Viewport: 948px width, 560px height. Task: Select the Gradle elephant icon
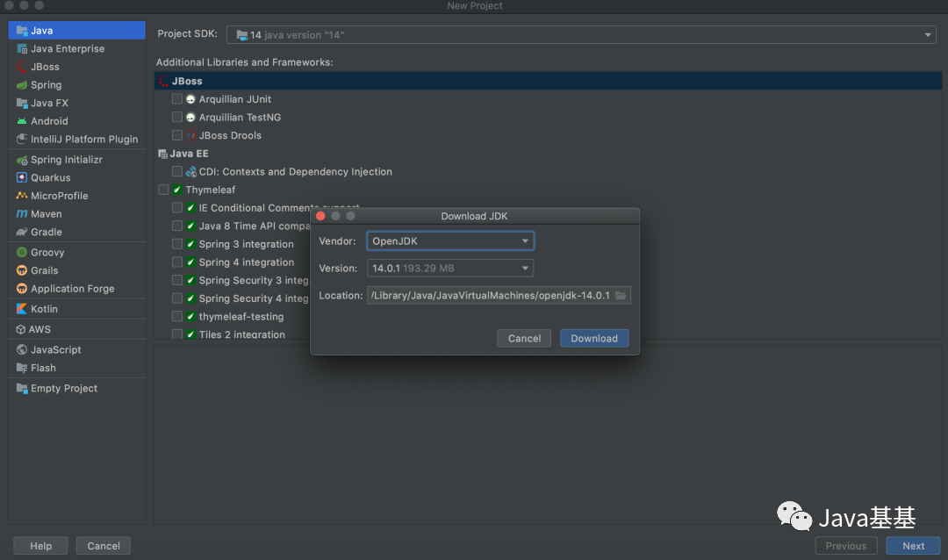[x=22, y=233]
